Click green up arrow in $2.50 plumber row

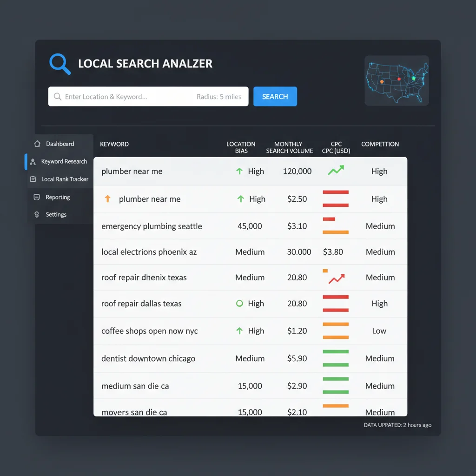point(240,199)
